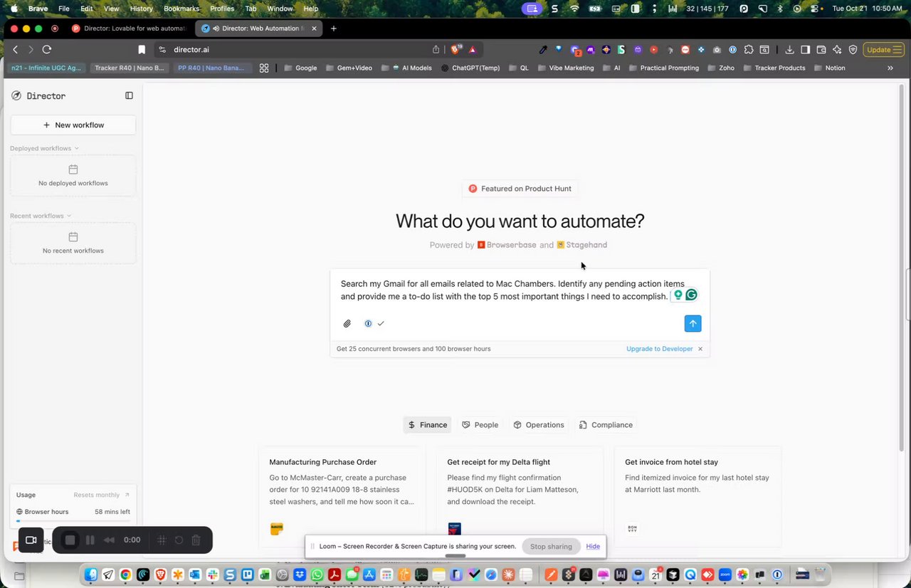Submit the prompt with blue arrow button

(x=693, y=323)
